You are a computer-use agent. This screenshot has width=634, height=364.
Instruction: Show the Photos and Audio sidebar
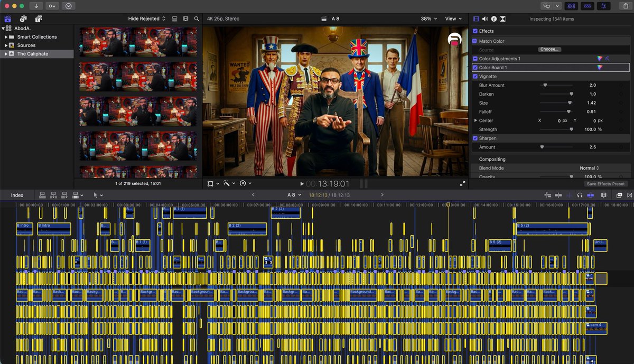click(23, 18)
